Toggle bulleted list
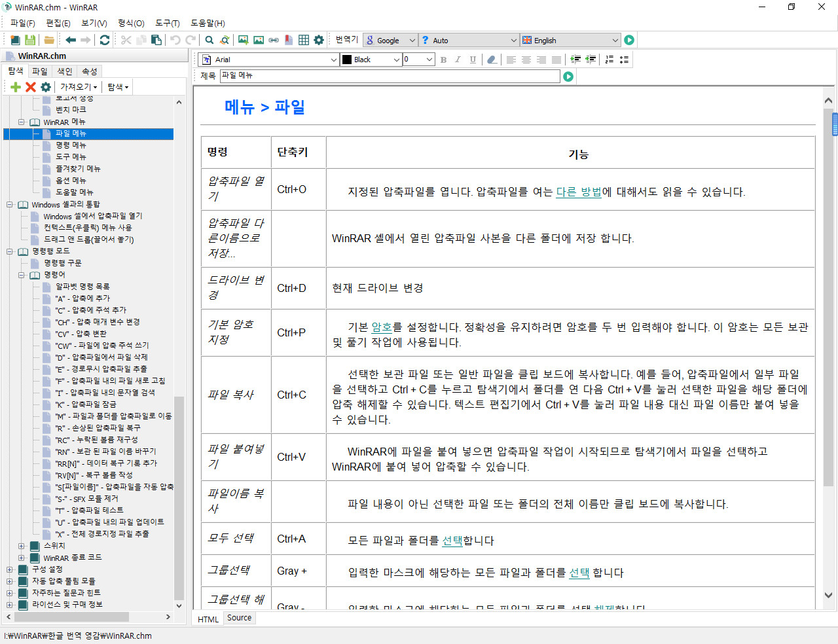 tap(625, 60)
